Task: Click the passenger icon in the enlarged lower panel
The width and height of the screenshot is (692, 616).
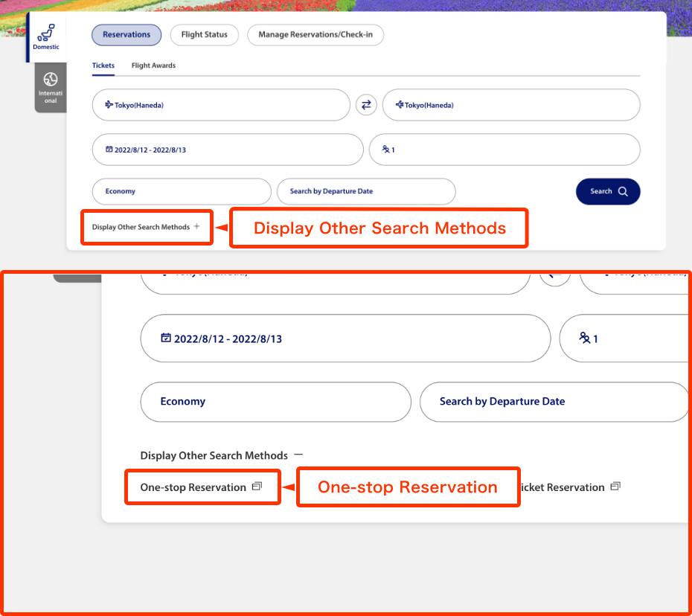Action: [584, 338]
